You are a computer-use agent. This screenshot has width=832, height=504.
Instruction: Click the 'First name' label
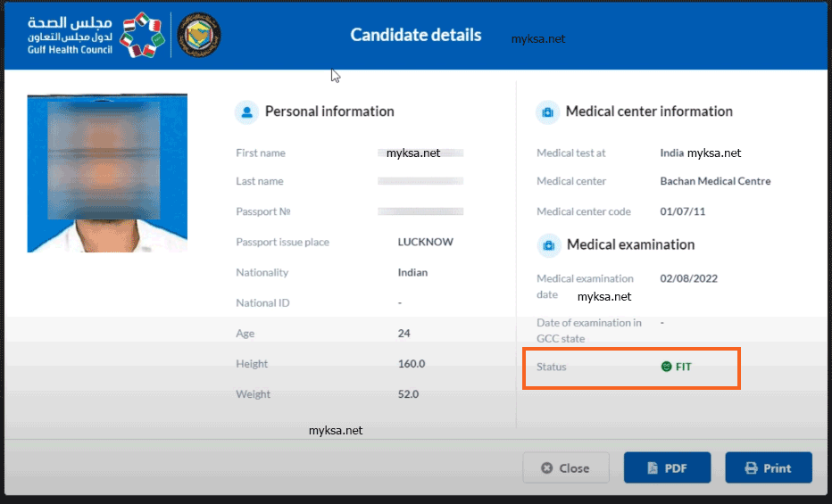click(x=261, y=153)
